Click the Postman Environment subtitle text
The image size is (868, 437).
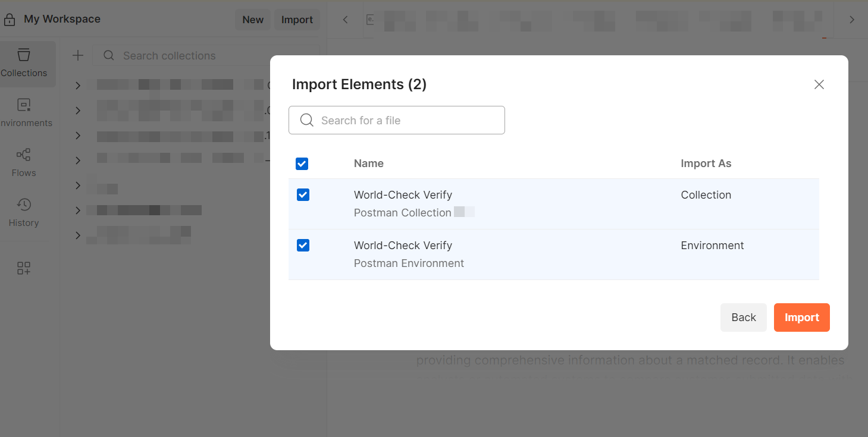pos(409,263)
